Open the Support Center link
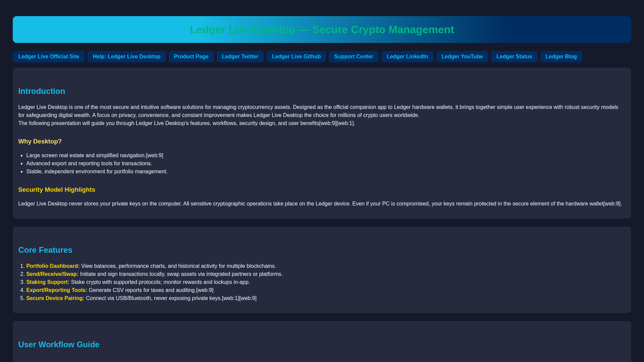 click(354, 57)
